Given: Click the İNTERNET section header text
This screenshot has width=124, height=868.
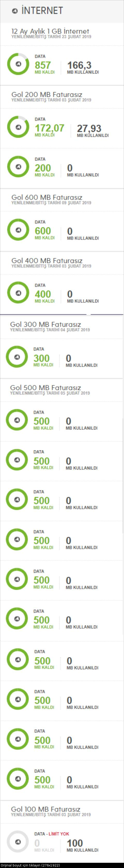Looking at the screenshot, I should (42, 11).
